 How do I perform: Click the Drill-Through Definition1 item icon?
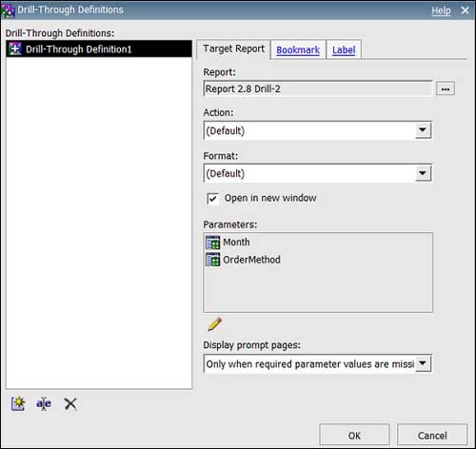point(14,49)
